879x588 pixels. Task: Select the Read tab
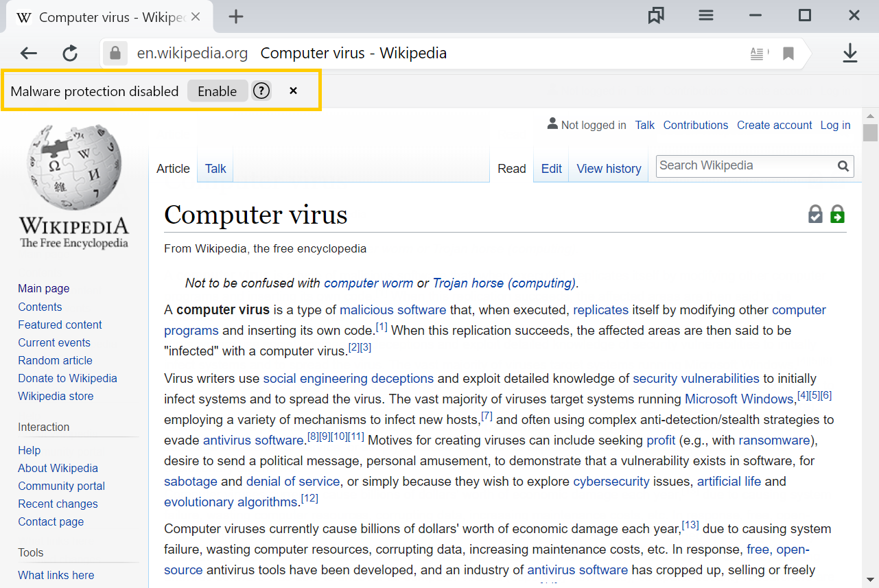coord(512,169)
